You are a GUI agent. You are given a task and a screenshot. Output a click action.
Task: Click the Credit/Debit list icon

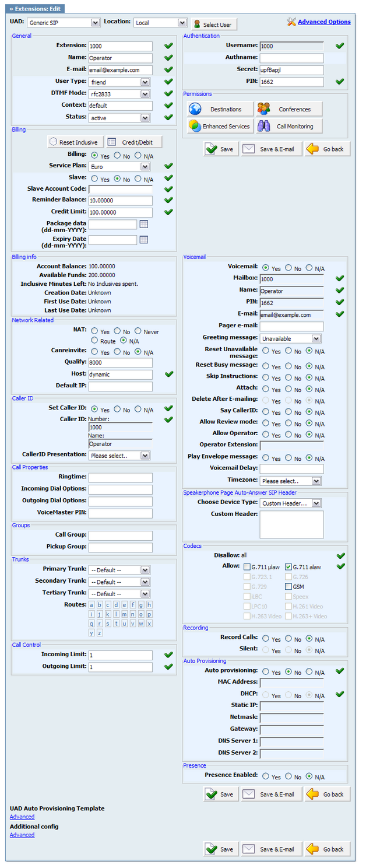click(112, 142)
